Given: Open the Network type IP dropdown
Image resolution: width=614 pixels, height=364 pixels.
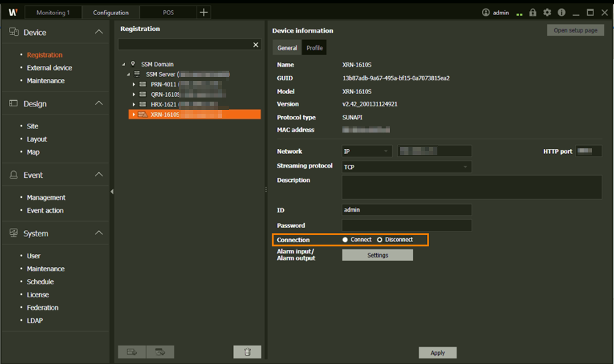Looking at the screenshot, I should [x=367, y=151].
